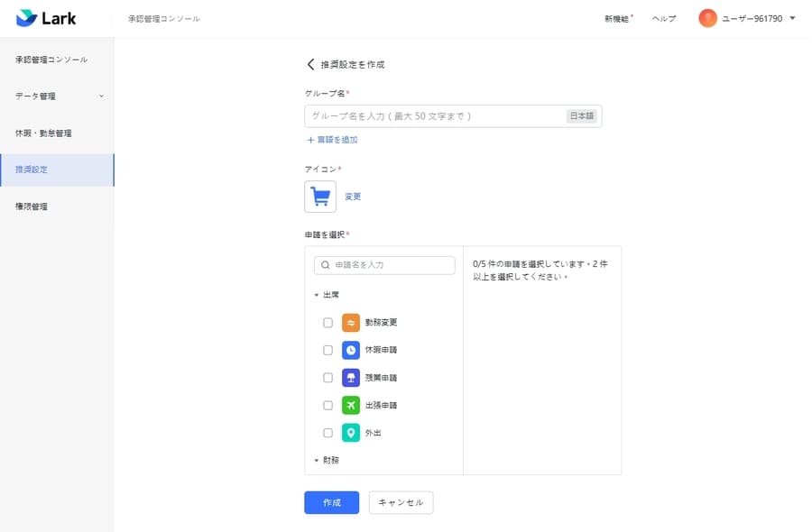Image resolution: width=812 pixels, height=532 pixels.
Task: Expand the 財務 category
Action: pyautogui.click(x=317, y=460)
